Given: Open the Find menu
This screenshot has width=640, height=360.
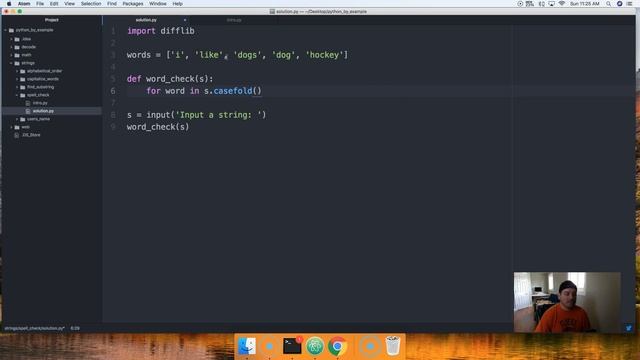Looking at the screenshot, I should (x=112, y=4).
